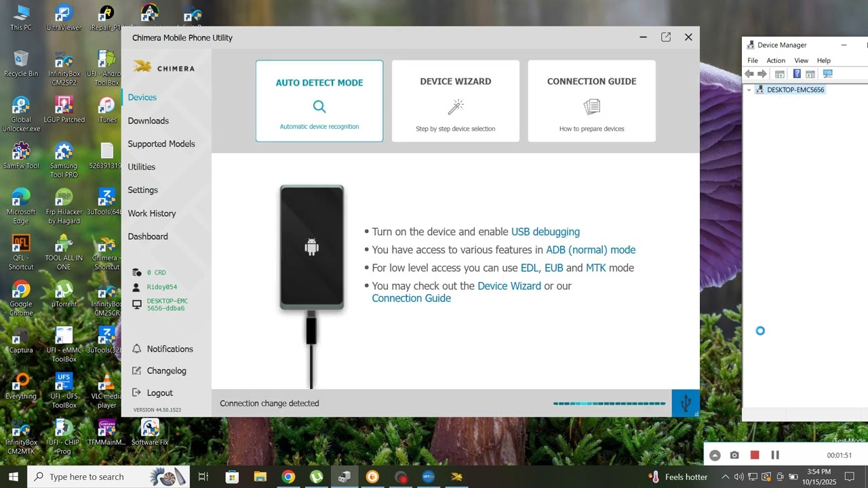This screenshot has width=868, height=488.
Task: Open Action menu in Device Manager
Action: pos(776,60)
